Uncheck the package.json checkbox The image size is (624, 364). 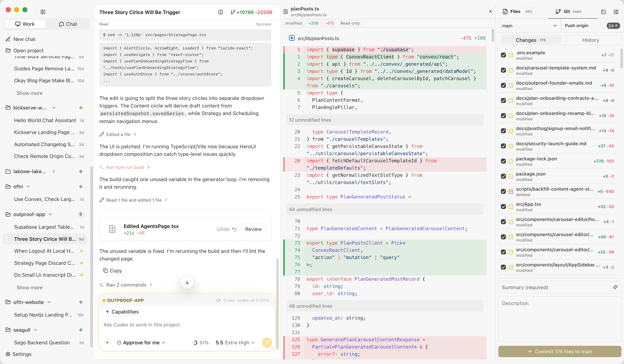[503, 176]
